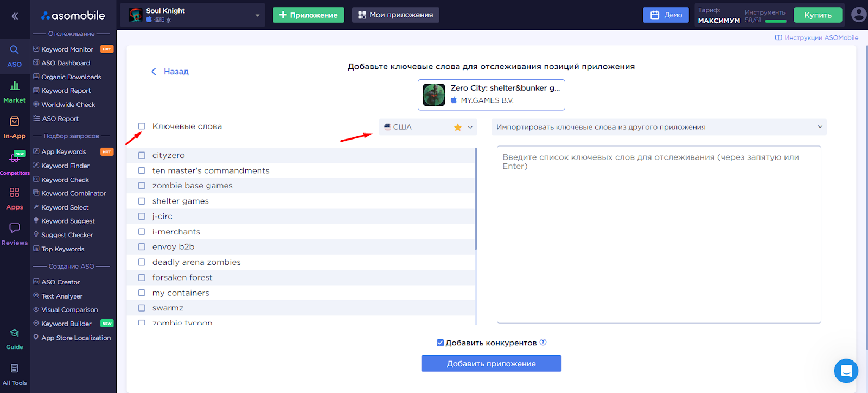Open Guide graduation cap icon
Image resolution: width=868 pixels, height=393 pixels.
[15, 333]
